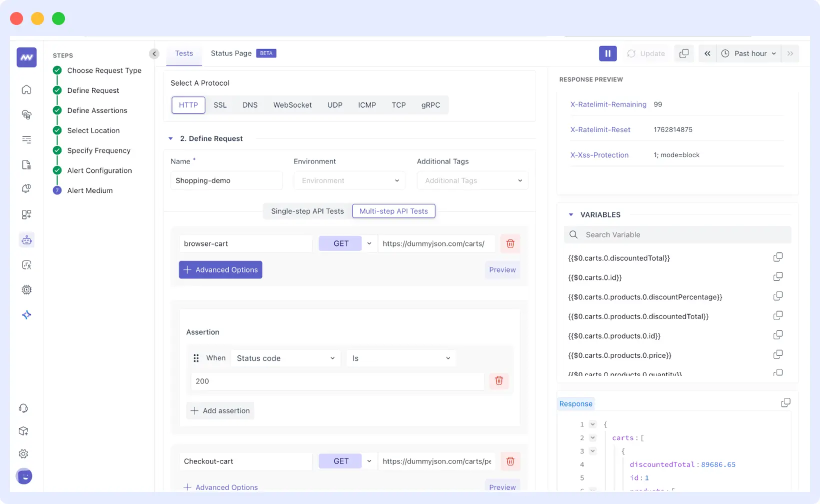This screenshot has width=820, height=504.
Task: Open the GET method dropdown for browser-cart
Action: point(369,243)
